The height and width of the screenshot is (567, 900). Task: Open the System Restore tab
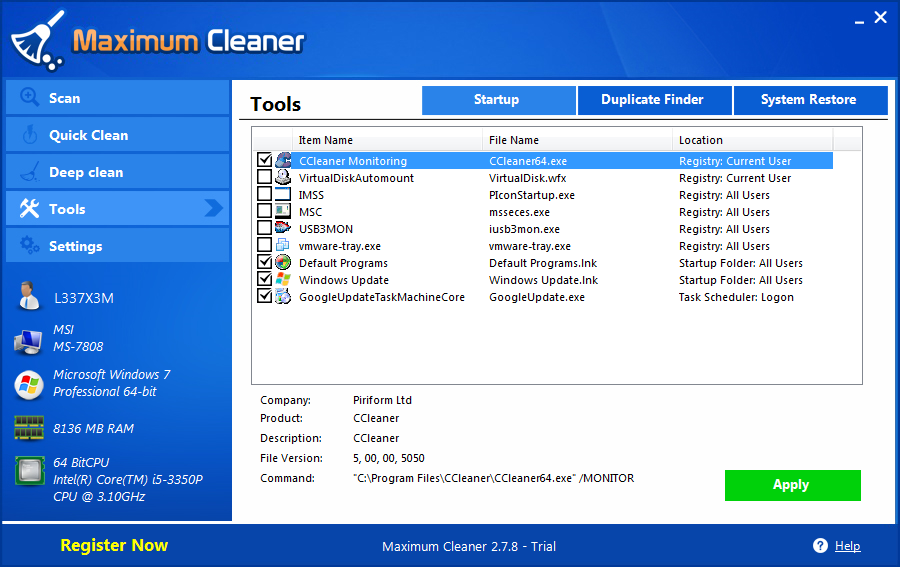[x=810, y=100]
